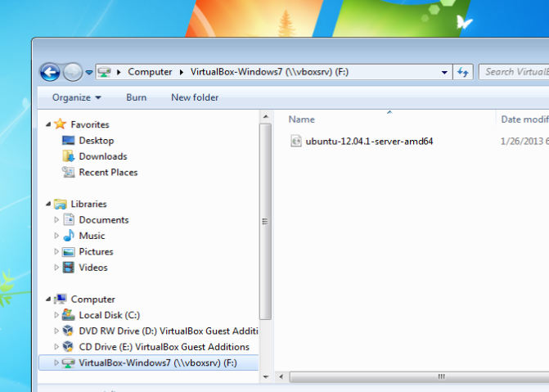Expand the breadcrumb arrow after Computer

pos(182,72)
